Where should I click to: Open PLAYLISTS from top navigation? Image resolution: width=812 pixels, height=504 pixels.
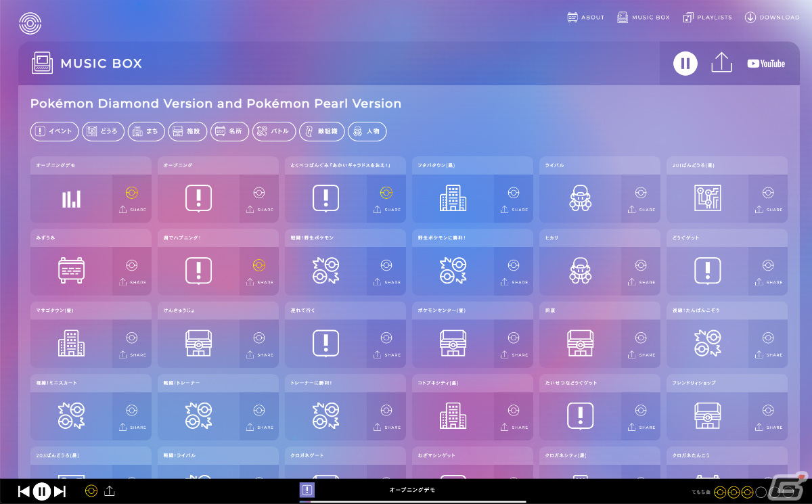707,18
